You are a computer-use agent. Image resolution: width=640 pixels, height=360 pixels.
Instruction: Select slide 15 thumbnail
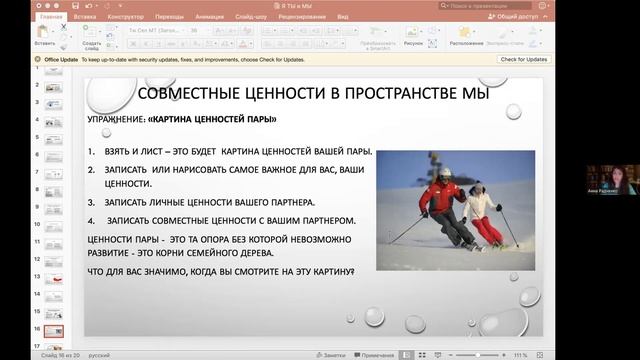[x=53, y=314]
